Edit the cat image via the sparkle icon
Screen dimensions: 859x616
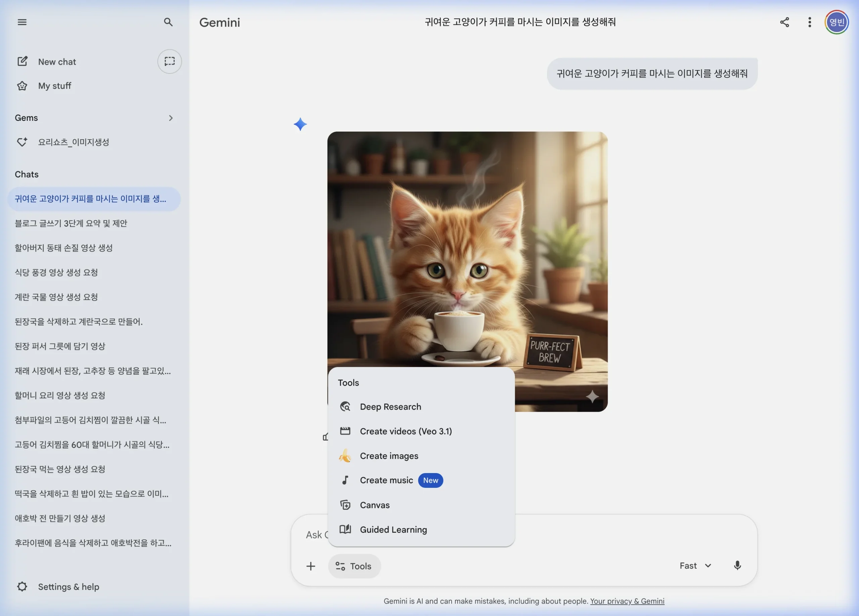(x=593, y=397)
